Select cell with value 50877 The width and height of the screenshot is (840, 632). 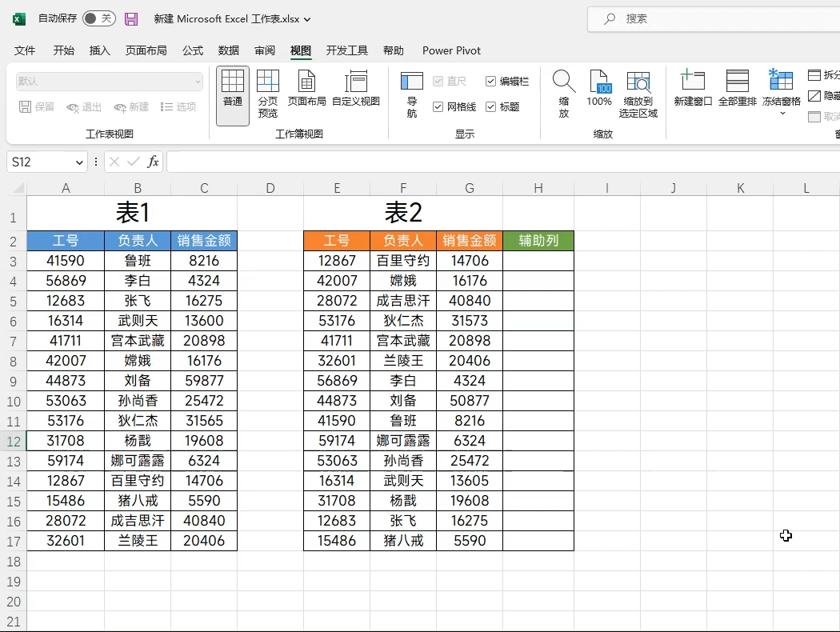(470, 401)
